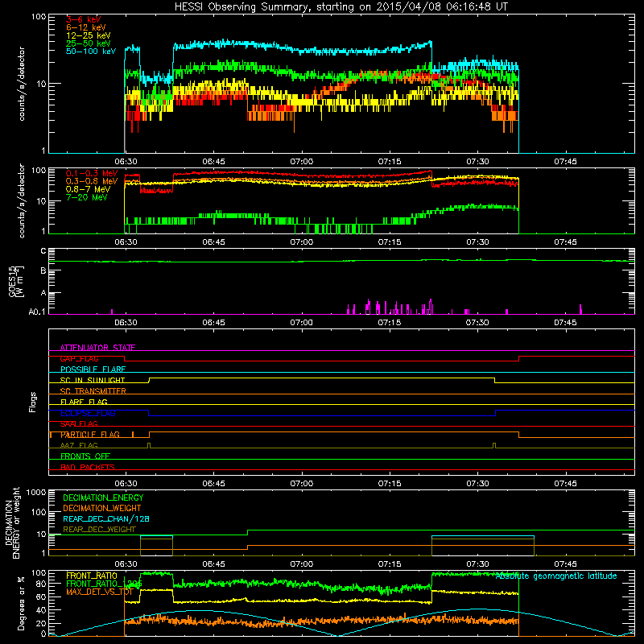Click the REAR_DEC_CHAN/128 legend label
The image size is (644, 644).
click(x=106, y=518)
